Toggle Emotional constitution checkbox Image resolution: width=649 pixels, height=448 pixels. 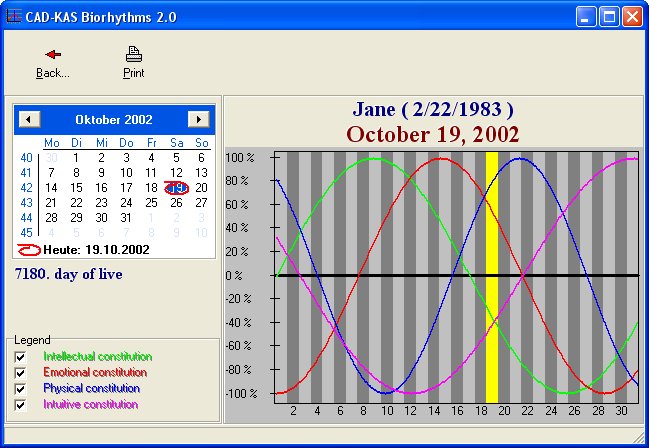click(20, 373)
